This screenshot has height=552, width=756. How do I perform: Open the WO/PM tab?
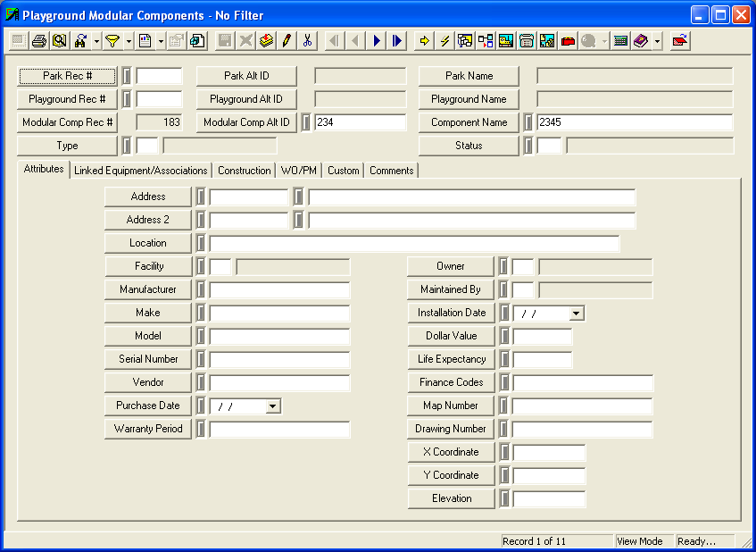tap(298, 171)
